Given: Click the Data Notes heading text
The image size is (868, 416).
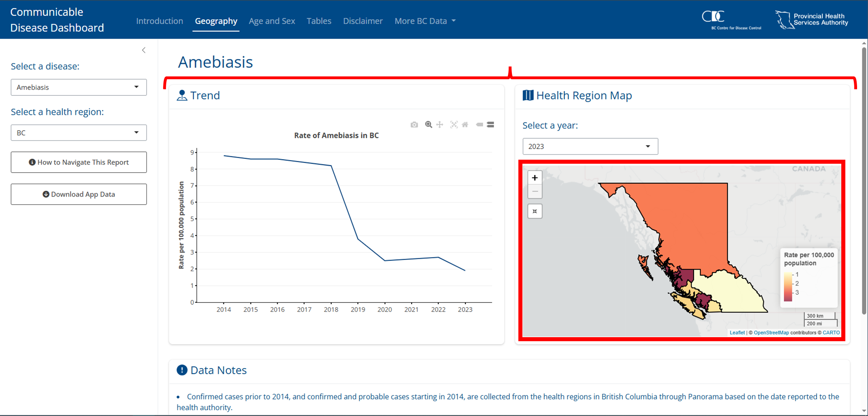Looking at the screenshot, I should pos(219,370).
